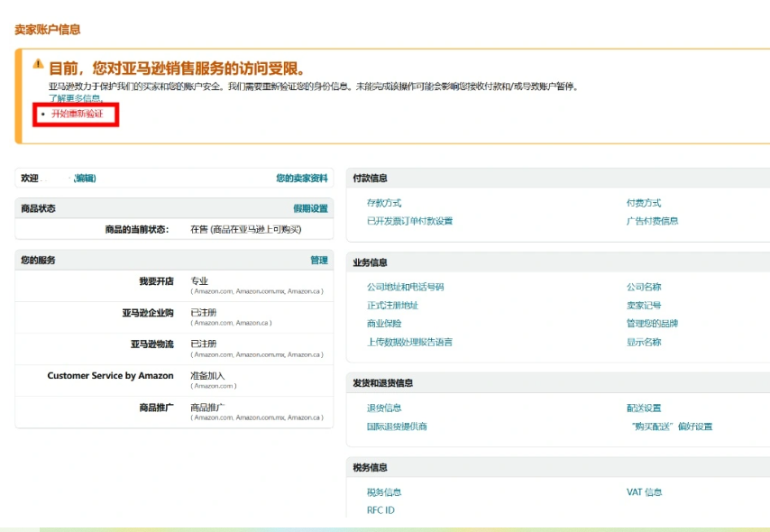The image size is (770, 532).
Task: Click the 付款信息 section header
Action: coord(370,179)
